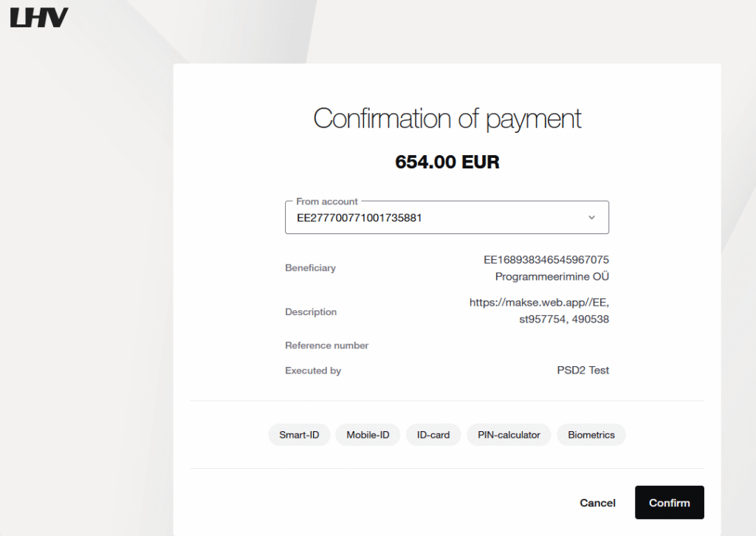Open the From account dropdown field

[x=436, y=218]
